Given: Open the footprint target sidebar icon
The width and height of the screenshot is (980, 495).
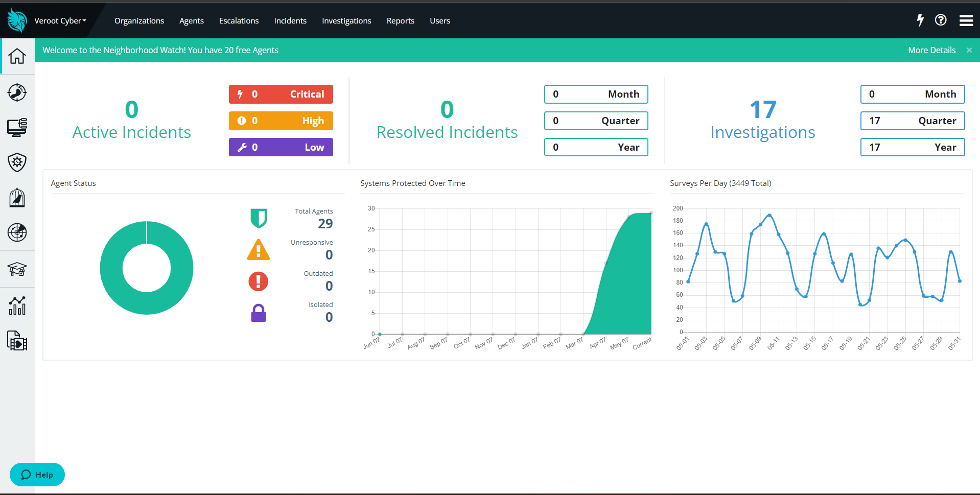Looking at the screenshot, I should (17, 92).
